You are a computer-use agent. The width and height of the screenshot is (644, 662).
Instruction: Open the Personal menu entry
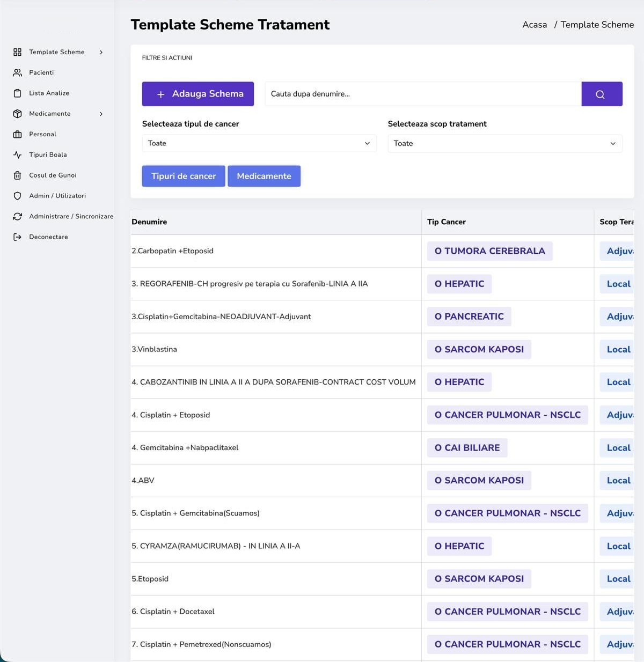pyautogui.click(x=43, y=134)
